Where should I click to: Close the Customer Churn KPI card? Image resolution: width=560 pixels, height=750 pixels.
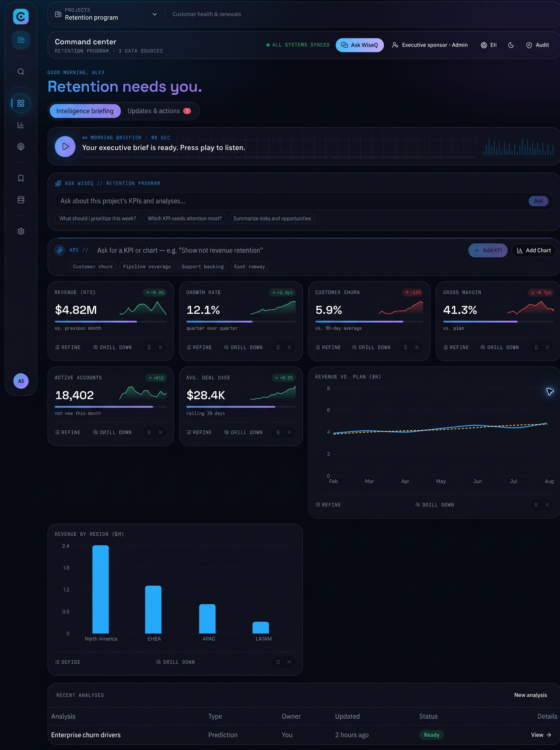click(417, 347)
